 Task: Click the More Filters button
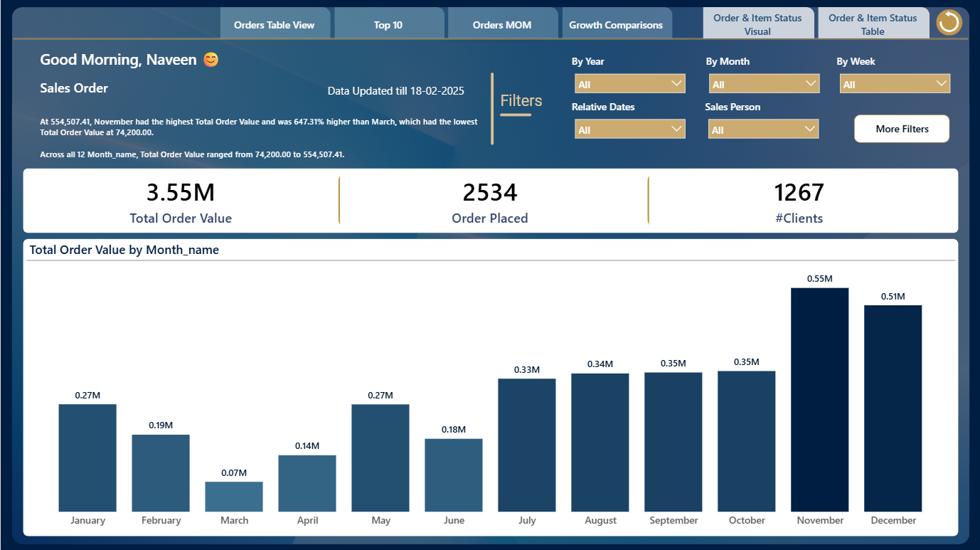pyautogui.click(x=902, y=129)
